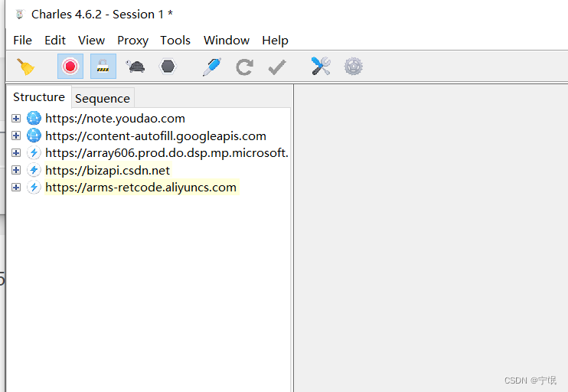Expand the bizapi.csdn.net host node

(x=16, y=169)
